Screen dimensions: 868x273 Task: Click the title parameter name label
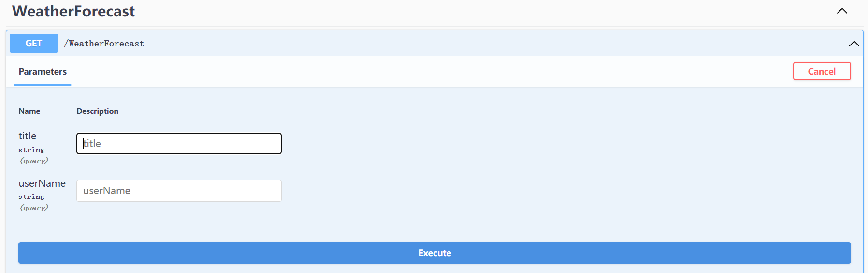[28, 136]
